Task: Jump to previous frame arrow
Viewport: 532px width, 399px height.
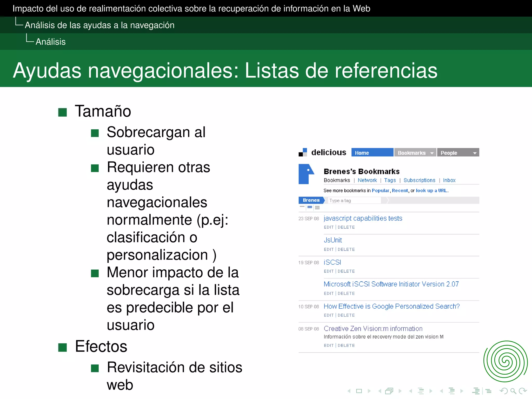Action: coord(380,391)
